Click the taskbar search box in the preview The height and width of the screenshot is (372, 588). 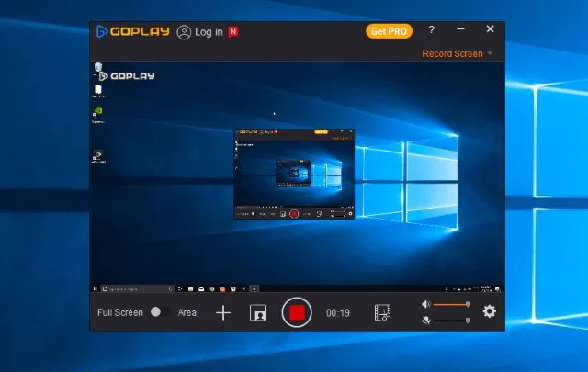[137, 289]
